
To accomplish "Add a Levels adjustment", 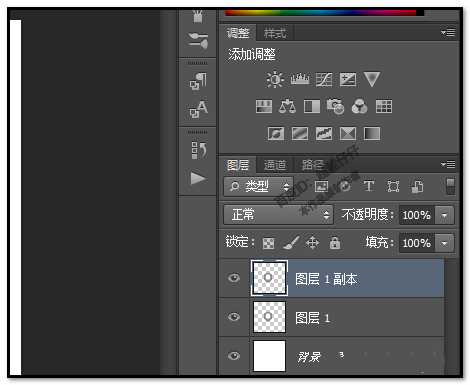I will pyautogui.click(x=300, y=79).
